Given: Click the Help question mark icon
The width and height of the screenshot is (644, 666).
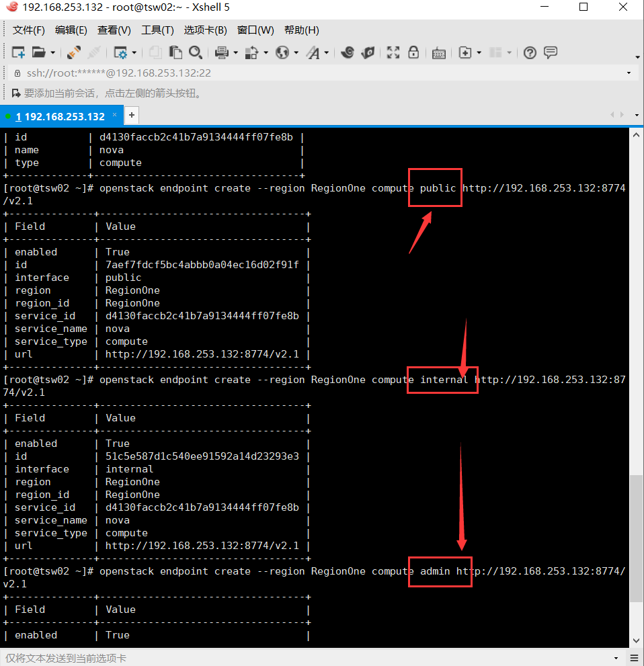Looking at the screenshot, I should [530, 52].
